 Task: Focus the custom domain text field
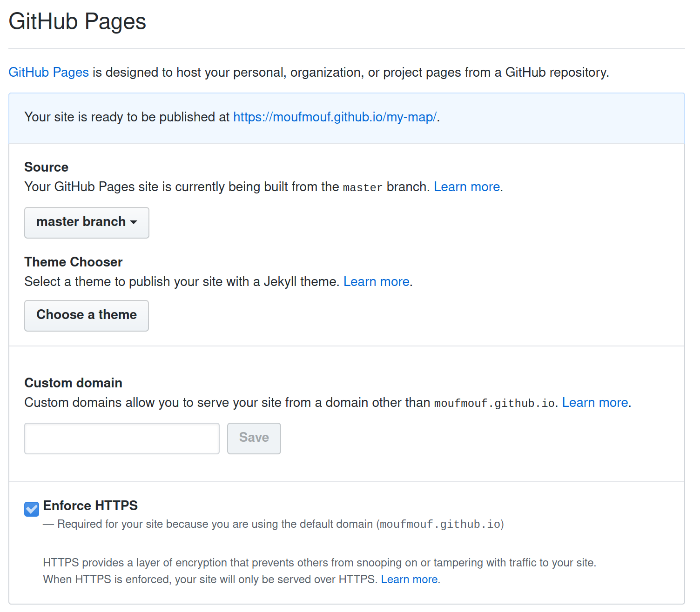122,439
